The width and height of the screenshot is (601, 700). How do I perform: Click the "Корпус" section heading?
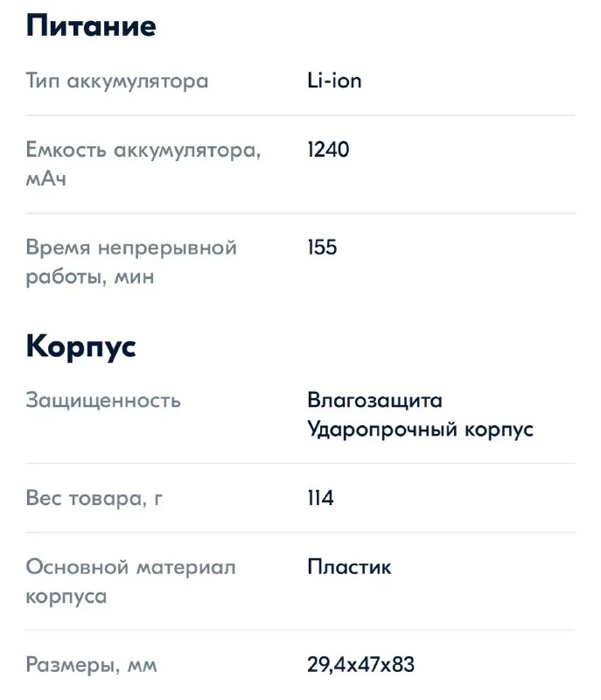pyautogui.click(x=80, y=346)
